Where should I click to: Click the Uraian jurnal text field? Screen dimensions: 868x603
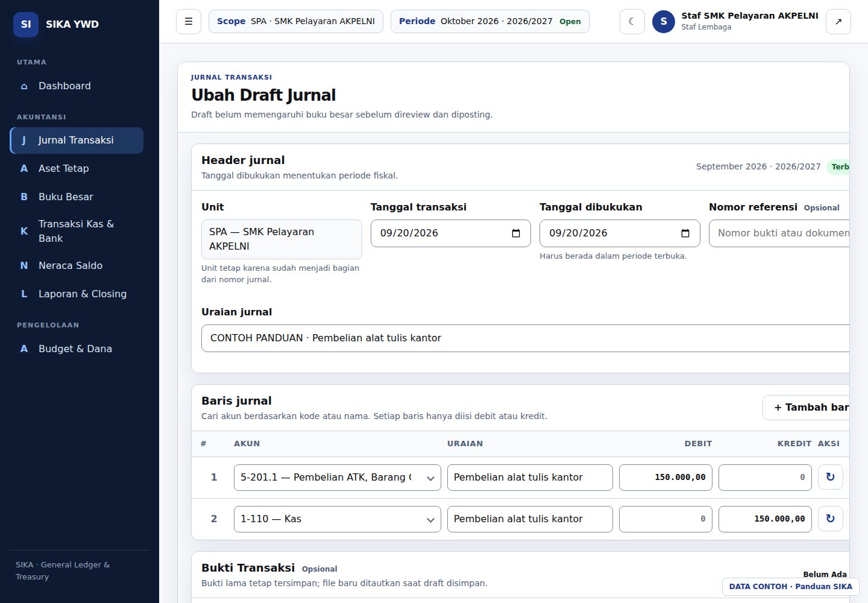(x=525, y=338)
